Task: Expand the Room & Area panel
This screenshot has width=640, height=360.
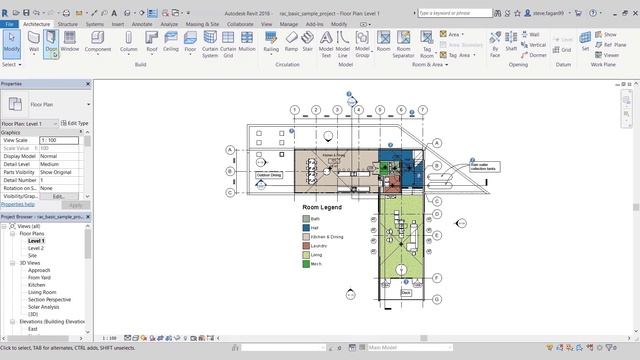Action: 429,64
